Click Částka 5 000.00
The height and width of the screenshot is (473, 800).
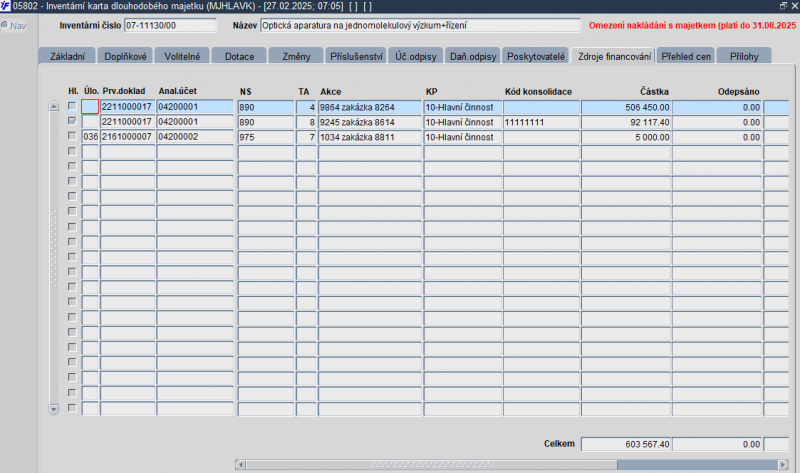pyautogui.click(x=626, y=137)
